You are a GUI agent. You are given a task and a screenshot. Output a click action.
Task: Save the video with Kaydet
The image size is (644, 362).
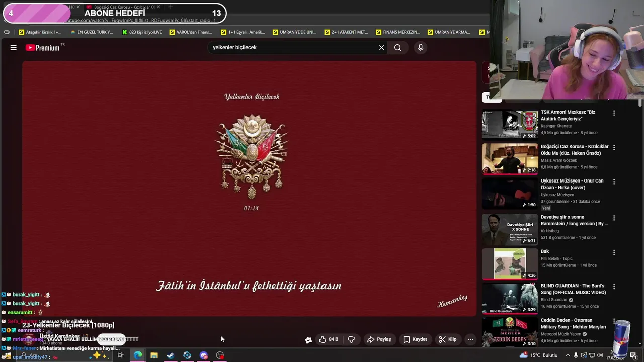(415, 339)
